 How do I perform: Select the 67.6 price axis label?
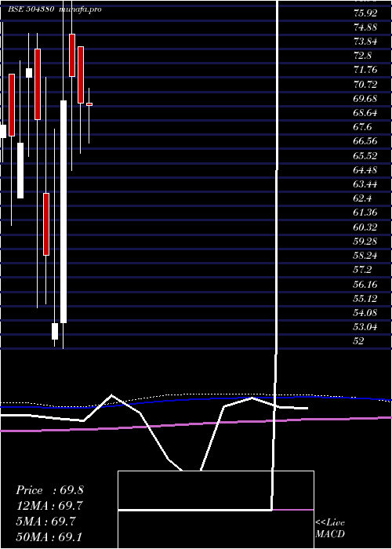point(362,127)
